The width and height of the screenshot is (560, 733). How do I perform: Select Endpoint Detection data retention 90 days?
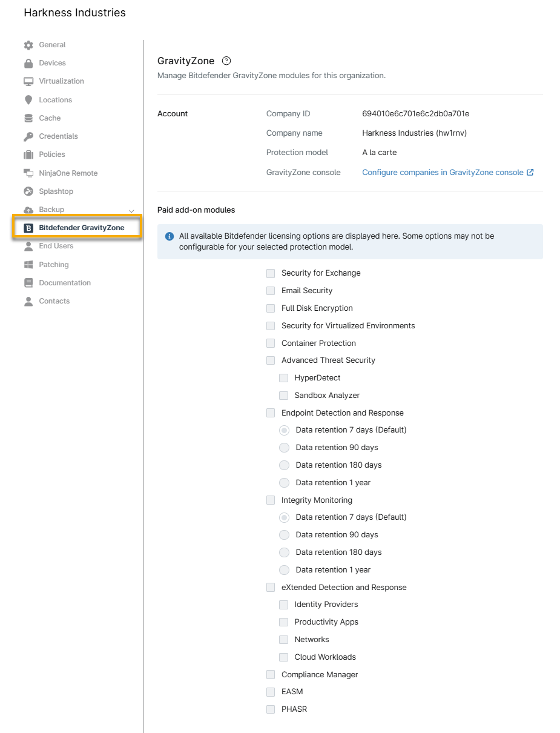(x=284, y=448)
